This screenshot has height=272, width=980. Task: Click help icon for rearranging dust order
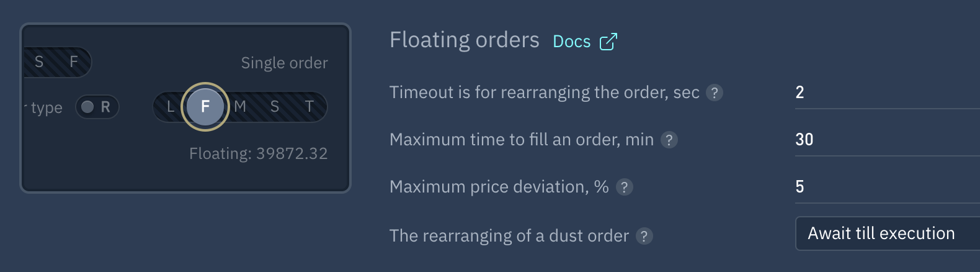[644, 236]
